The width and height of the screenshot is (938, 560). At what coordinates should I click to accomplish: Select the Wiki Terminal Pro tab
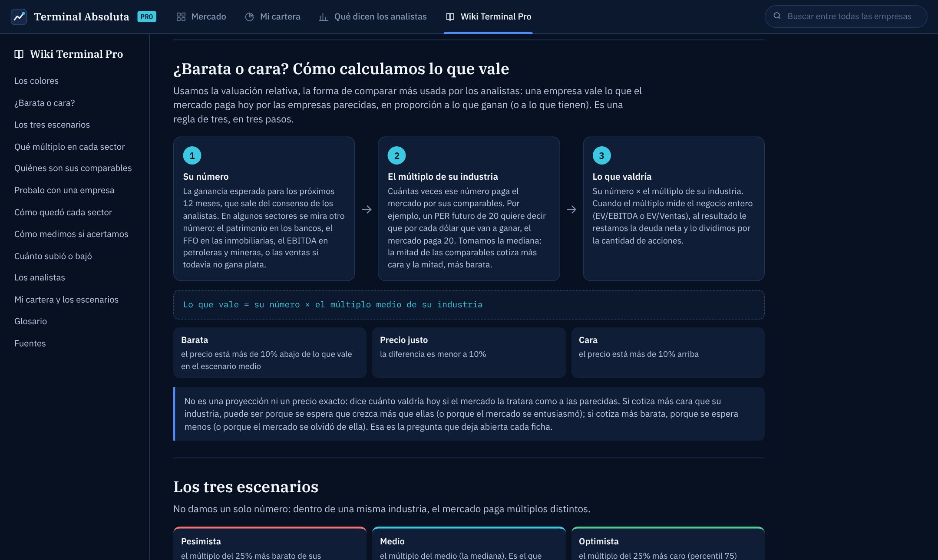point(488,17)
